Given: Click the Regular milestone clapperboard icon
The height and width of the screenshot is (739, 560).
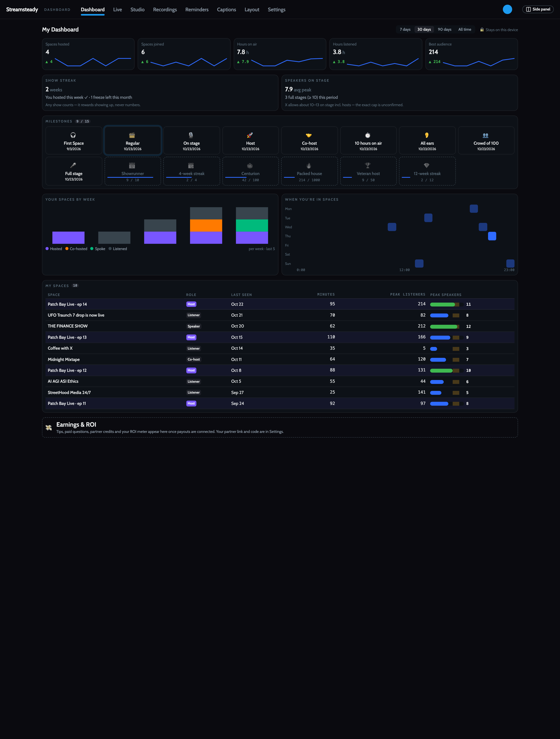Looking at the screenshot, I should [132, 135].
